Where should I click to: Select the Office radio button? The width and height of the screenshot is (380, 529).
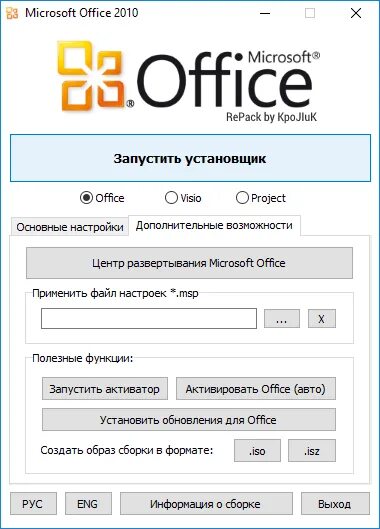click(x=86, y=198)
